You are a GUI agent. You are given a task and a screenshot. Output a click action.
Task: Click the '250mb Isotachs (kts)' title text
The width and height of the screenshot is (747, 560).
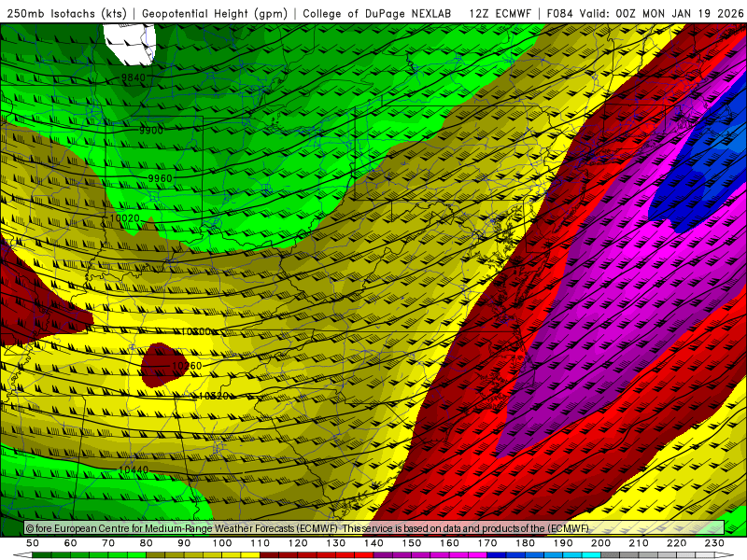[67, 13]
